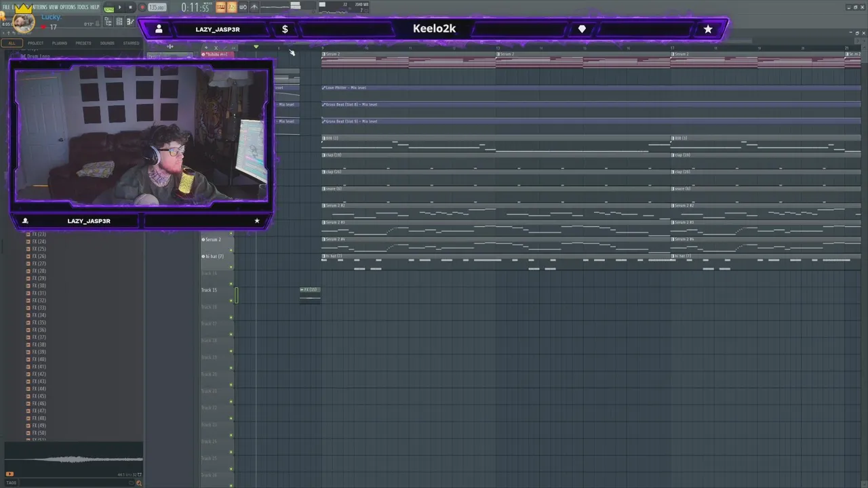Click the red Record button
This screenshot has height=488, width=868.
(x=142, y=7)
